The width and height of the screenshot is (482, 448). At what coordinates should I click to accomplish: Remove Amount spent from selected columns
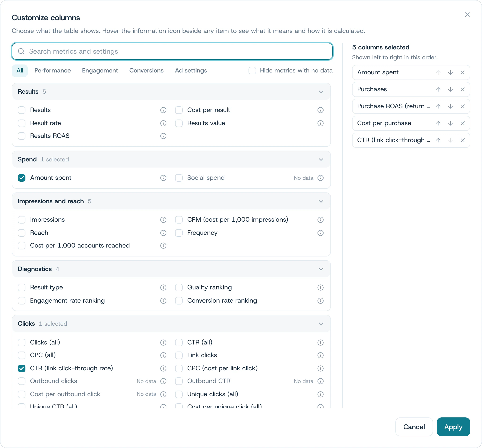pos(462,72)
